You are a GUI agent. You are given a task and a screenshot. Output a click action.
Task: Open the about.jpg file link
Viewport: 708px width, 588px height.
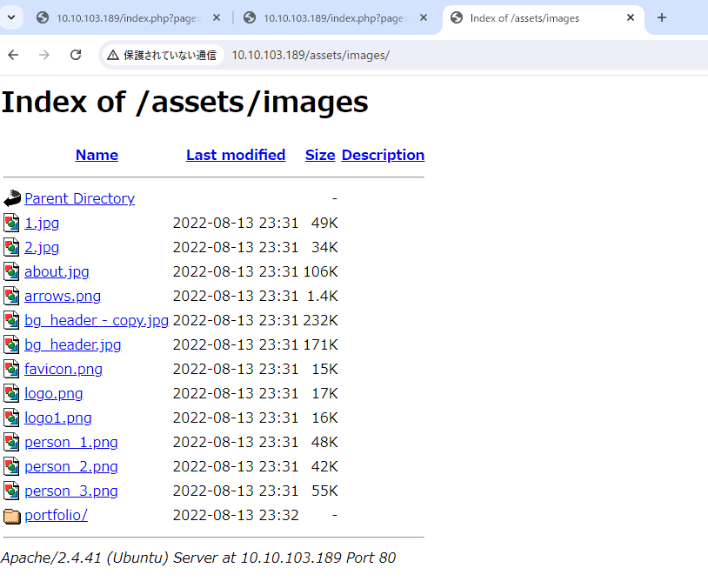57,272
